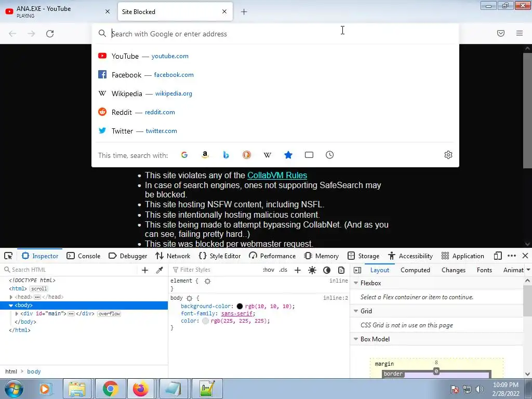Switch to the Debugger devtools tab
Screen dimensions: 532x399
click(128, 256)
